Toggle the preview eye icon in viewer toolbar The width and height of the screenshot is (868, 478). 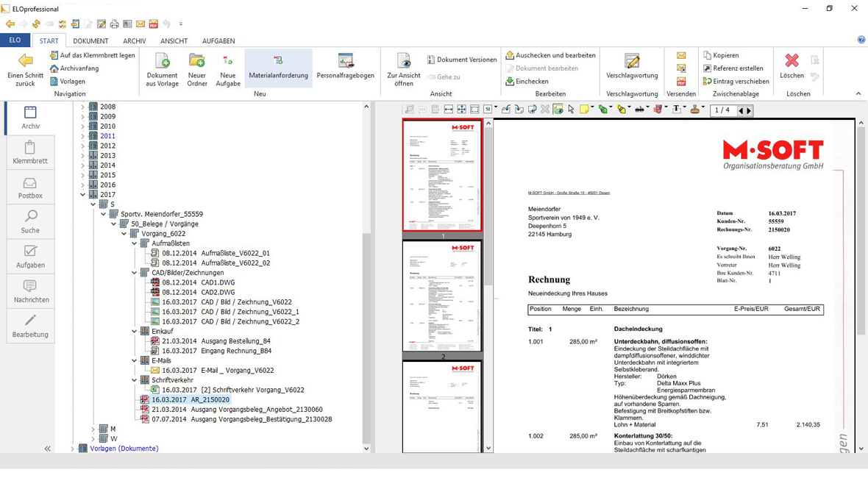558,110
